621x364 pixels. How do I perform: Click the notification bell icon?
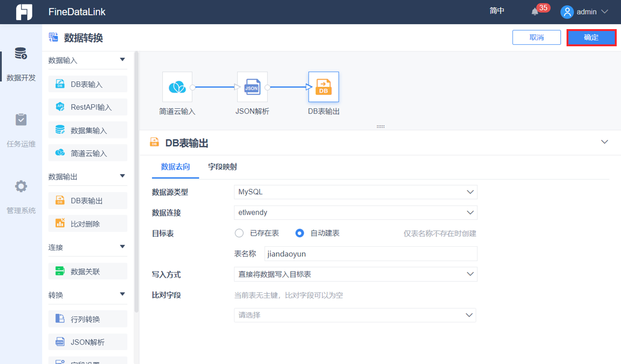535,11
